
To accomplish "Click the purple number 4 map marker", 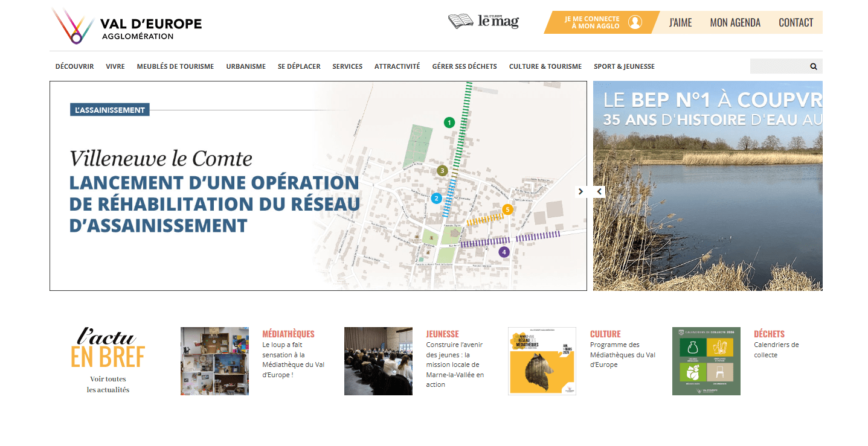I will coord(504,252).
